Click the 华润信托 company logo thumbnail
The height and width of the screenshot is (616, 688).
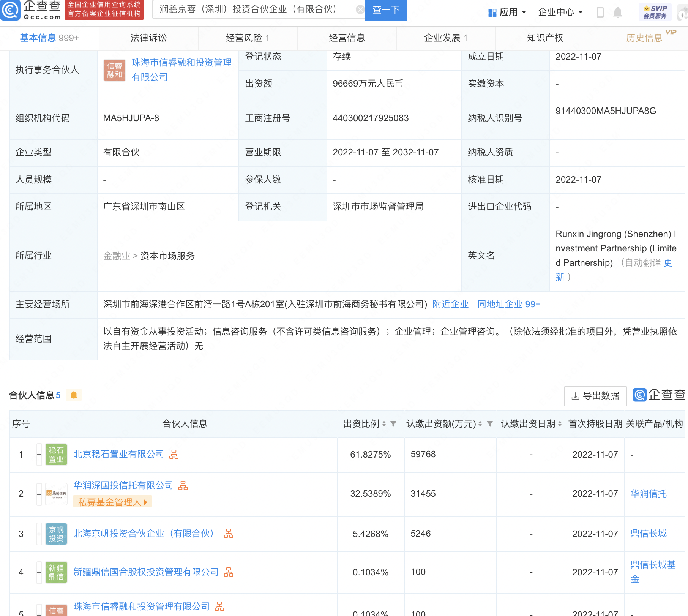pos(56,494)
